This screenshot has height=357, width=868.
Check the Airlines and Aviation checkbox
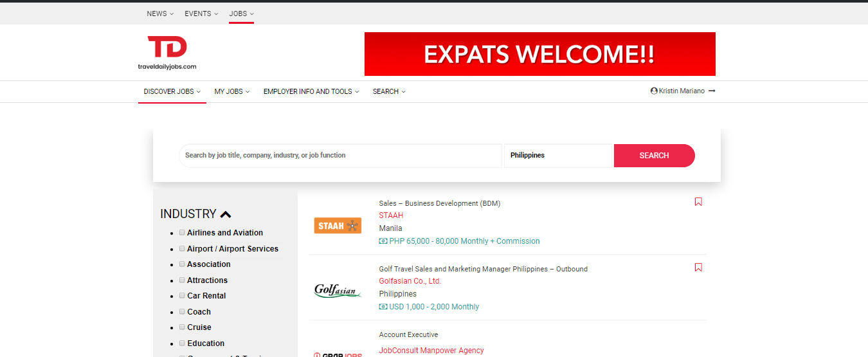click(x=182, y=233)
